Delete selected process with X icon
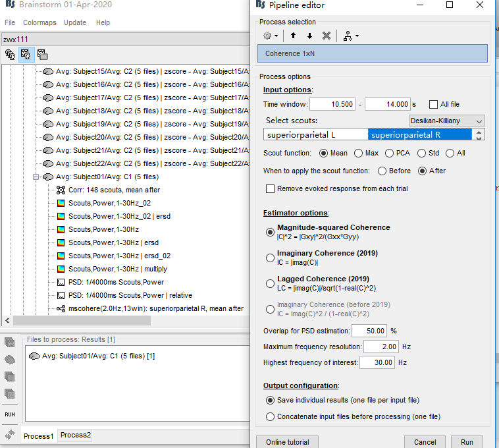 (327, 36)
